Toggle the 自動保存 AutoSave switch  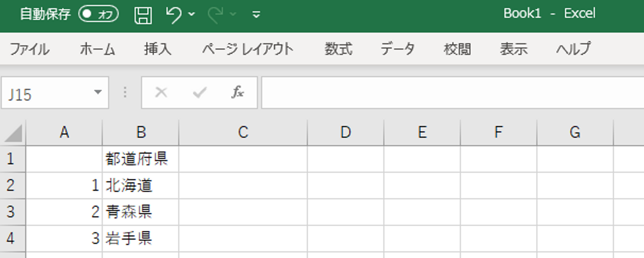pos(98,14)
